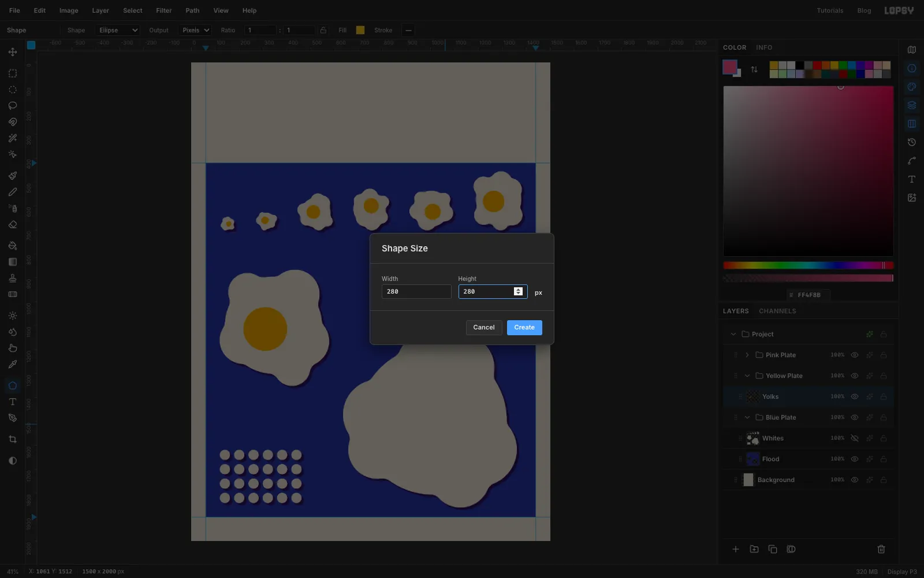Select the Eraser tool
Image resolution: width=924 pixels, height=578 pixels.
pyautogui.click(x=13, y=224)
